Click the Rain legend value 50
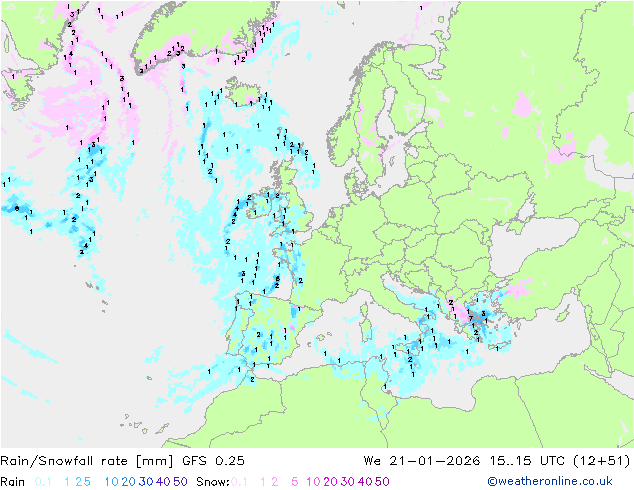The image size is (634, 490). pos(180,482)
